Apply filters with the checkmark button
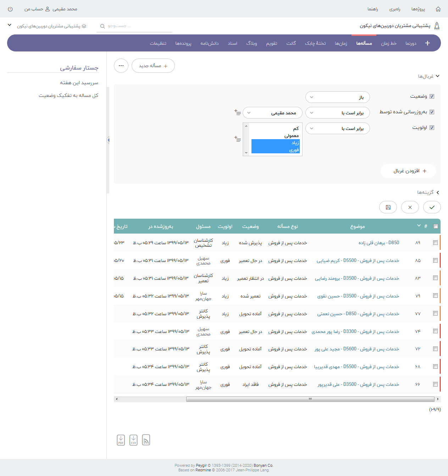 432,207
